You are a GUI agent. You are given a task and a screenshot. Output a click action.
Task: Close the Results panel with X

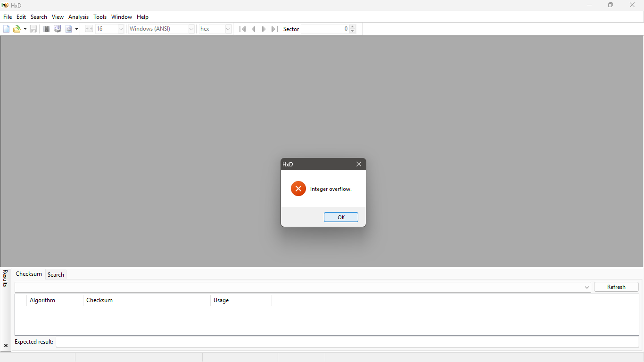coord(6,346)
